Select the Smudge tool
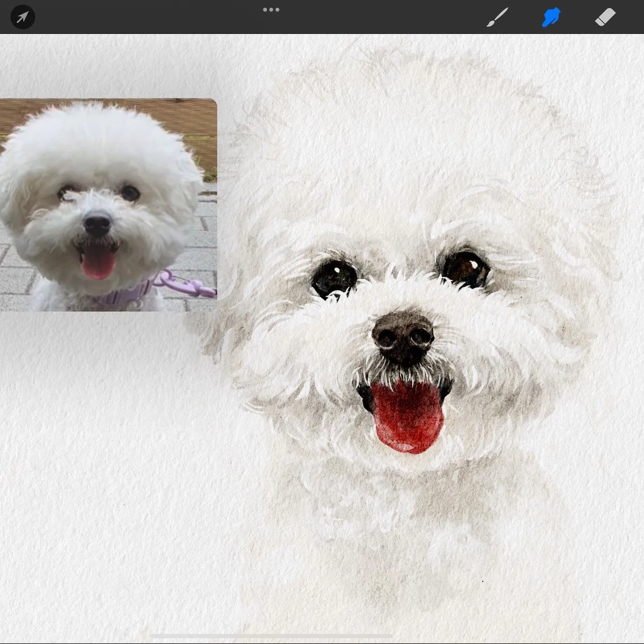Viewport: 644px width, 644px height. (x=551, y=17)
